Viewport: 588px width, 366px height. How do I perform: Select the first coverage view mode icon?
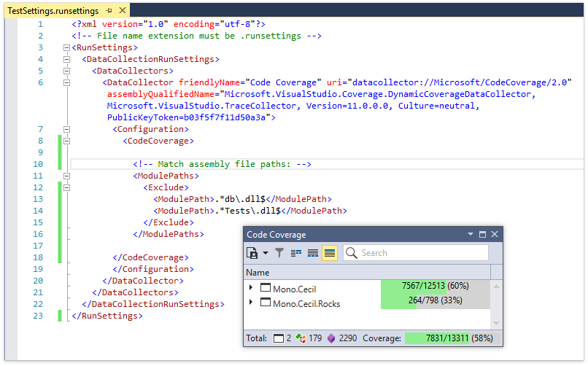296,253
